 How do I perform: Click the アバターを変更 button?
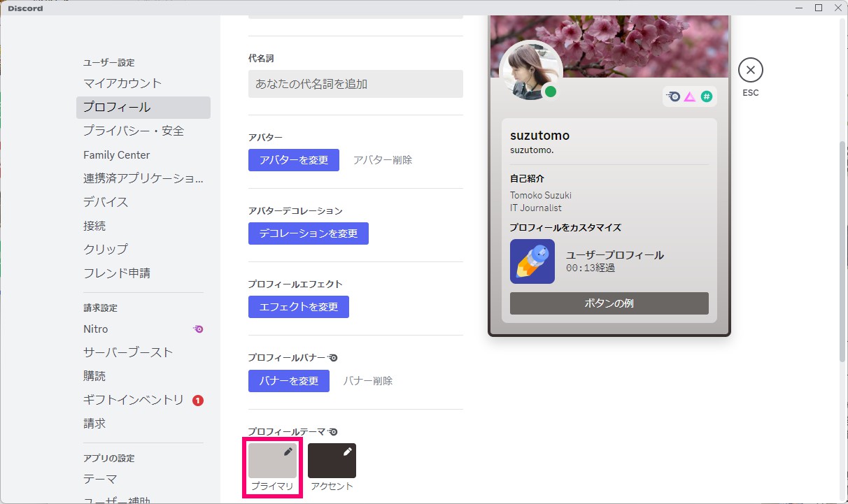[293, 160]
